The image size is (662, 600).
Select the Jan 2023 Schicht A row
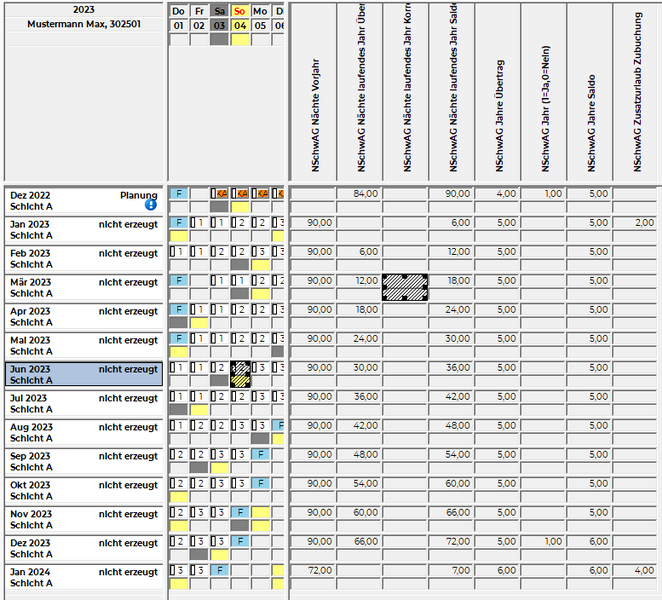[84, 229]
